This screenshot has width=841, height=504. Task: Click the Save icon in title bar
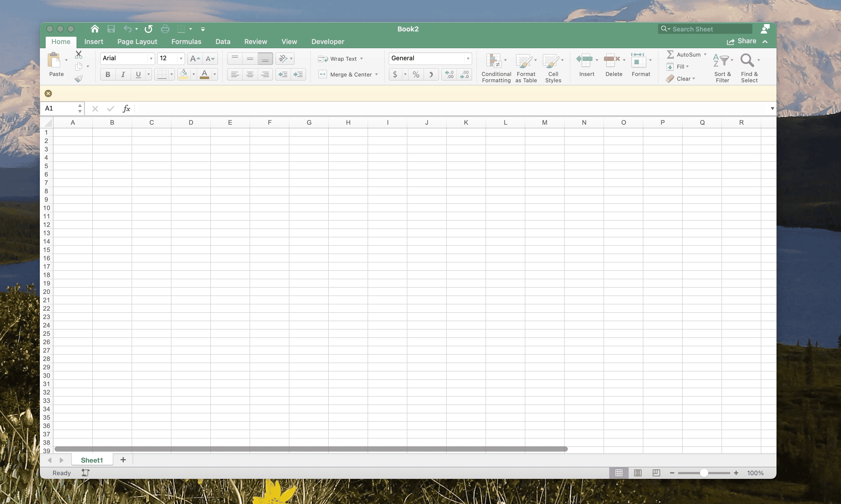pos(111,29)
